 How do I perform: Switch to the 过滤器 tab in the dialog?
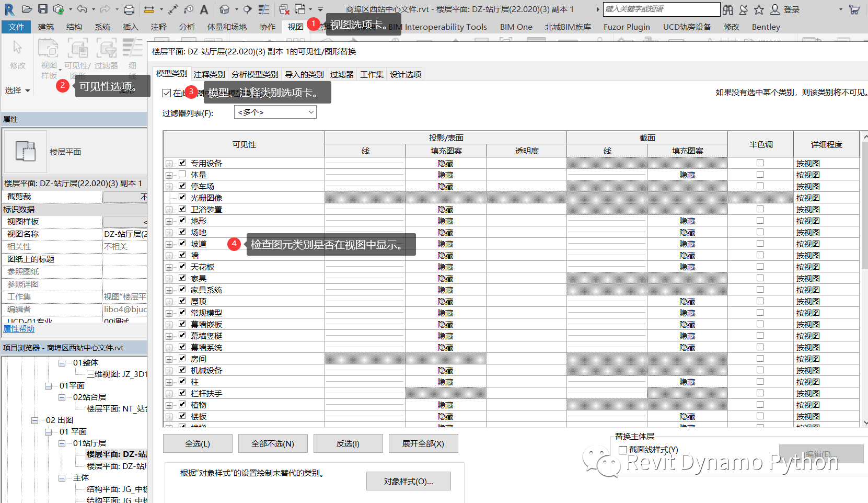(342, 74)
